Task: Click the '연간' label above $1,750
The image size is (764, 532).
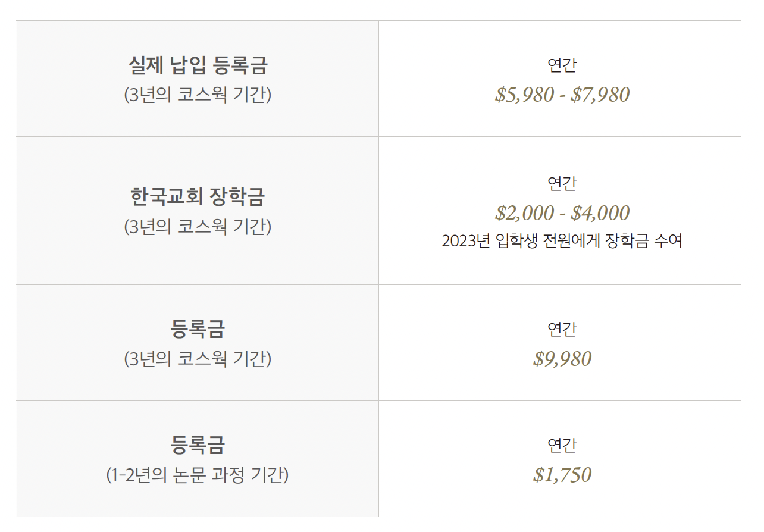Action: click(562, 445)
